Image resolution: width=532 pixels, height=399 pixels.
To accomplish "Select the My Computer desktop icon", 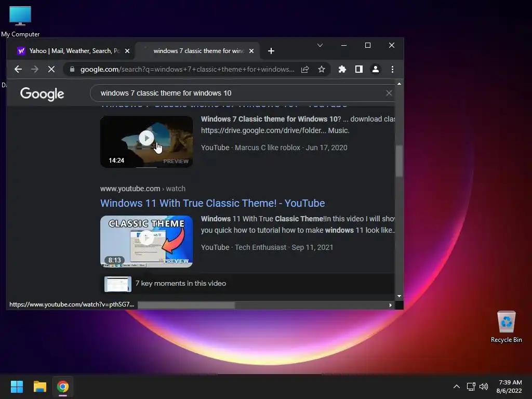I will (x=20, y=21).
